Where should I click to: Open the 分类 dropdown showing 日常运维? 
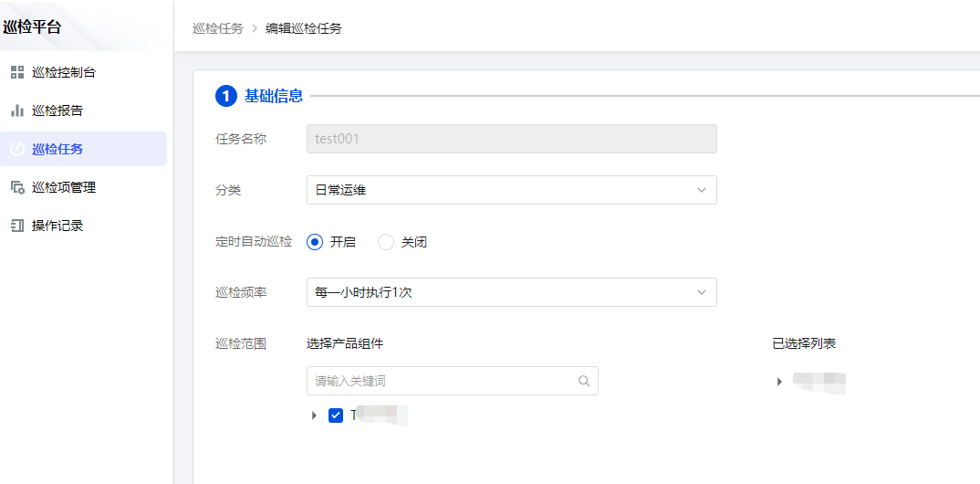point(511,190)
